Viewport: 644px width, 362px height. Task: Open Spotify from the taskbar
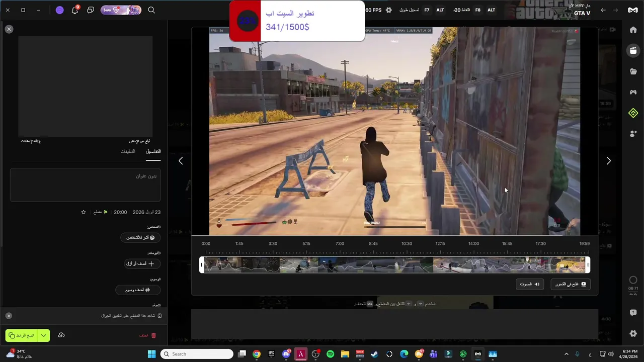point(330,354)
